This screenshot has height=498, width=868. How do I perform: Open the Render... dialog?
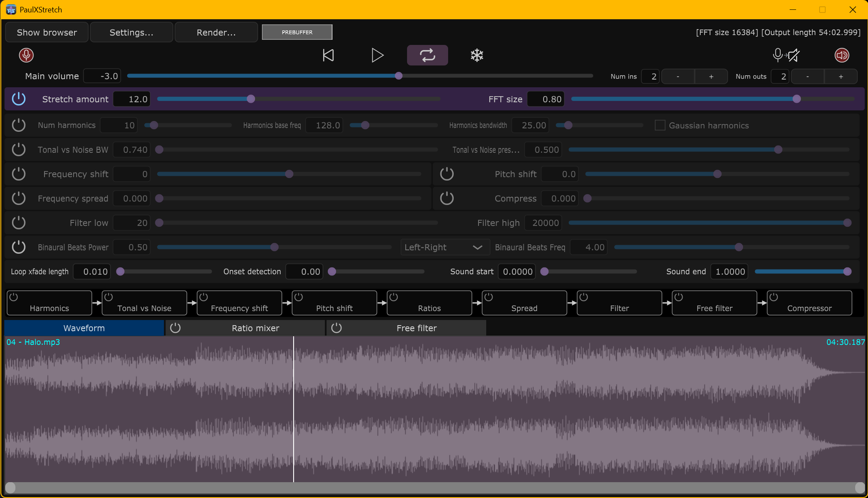pyautogui.click(x=216, y=33)
